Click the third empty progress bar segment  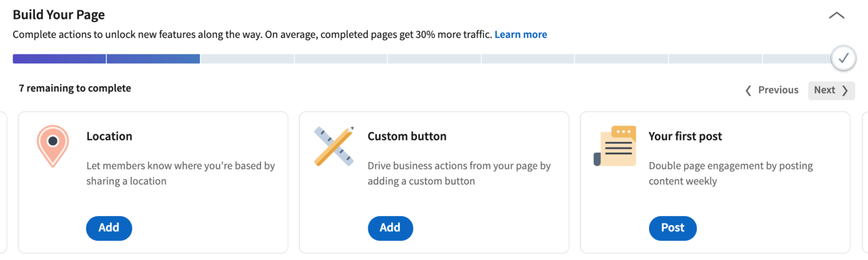click(435, 59)
